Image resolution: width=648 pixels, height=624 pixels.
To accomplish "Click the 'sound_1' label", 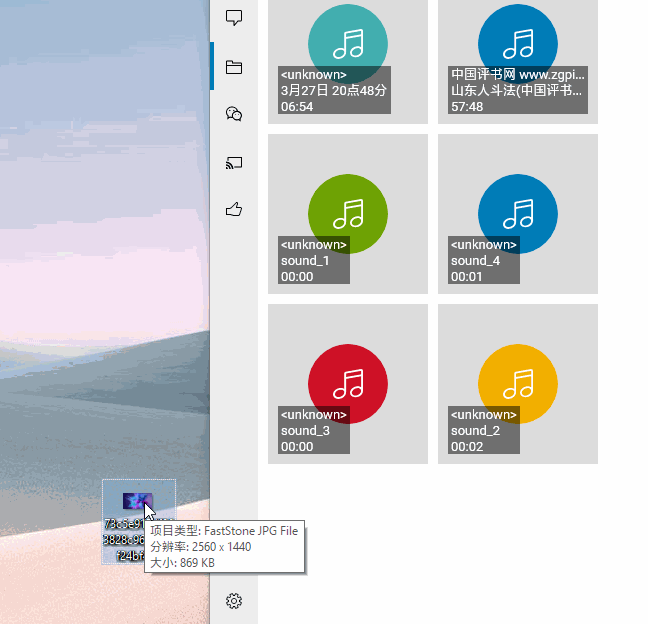I will 305,261.
